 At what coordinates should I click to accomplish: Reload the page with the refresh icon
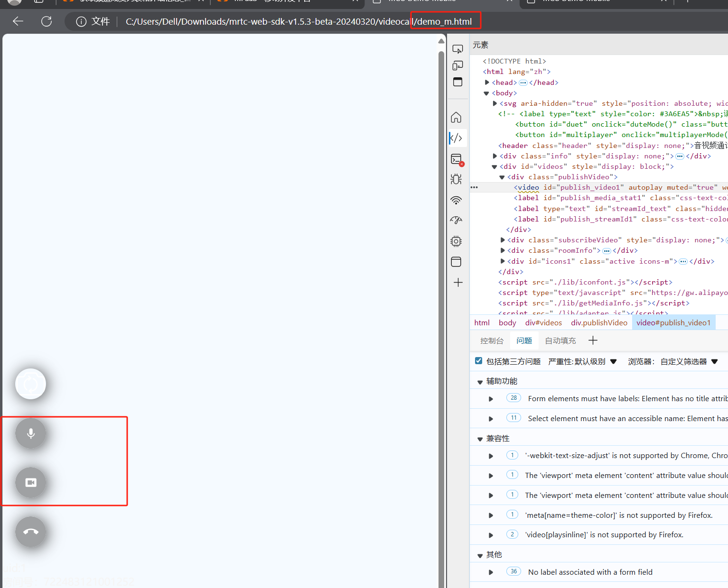[x=47, y=21]
